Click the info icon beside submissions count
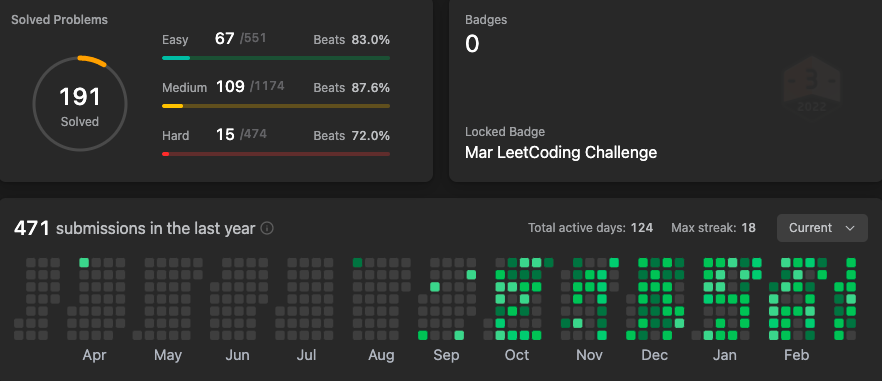The height and width of the screenshot is (381, 882). 268,228
